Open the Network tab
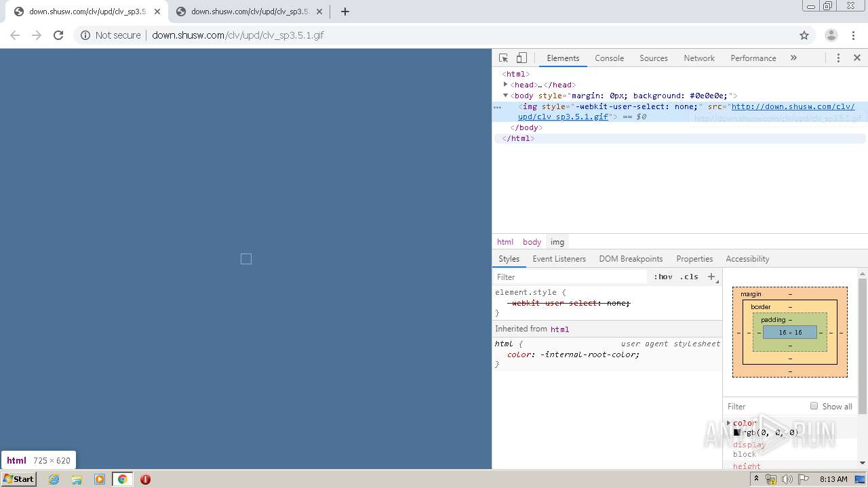Screen dimensions: 868x488 pyautogui.click(x=699, y=58)
